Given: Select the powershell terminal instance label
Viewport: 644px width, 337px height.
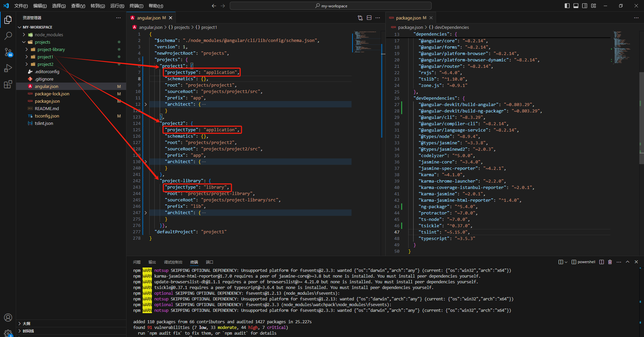Looking at the screenshot, I should tap(583, 262).
